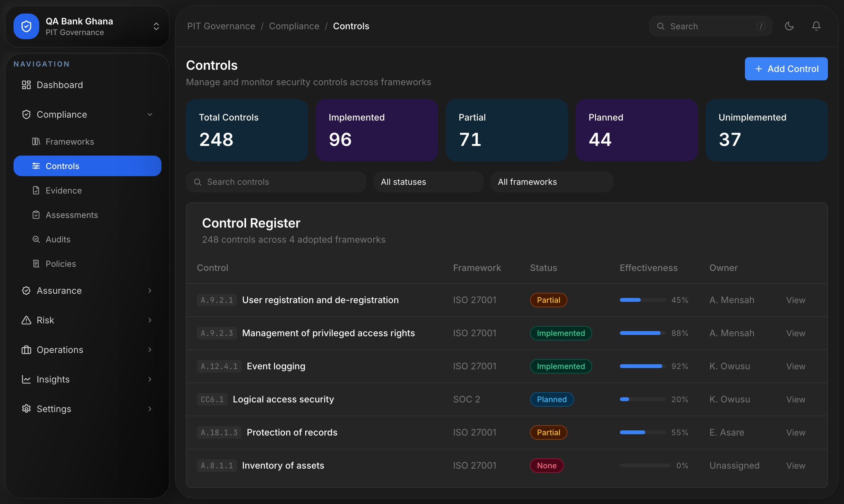
Task: Open the All statuses dropdown
Action: [x=428, y=182]
